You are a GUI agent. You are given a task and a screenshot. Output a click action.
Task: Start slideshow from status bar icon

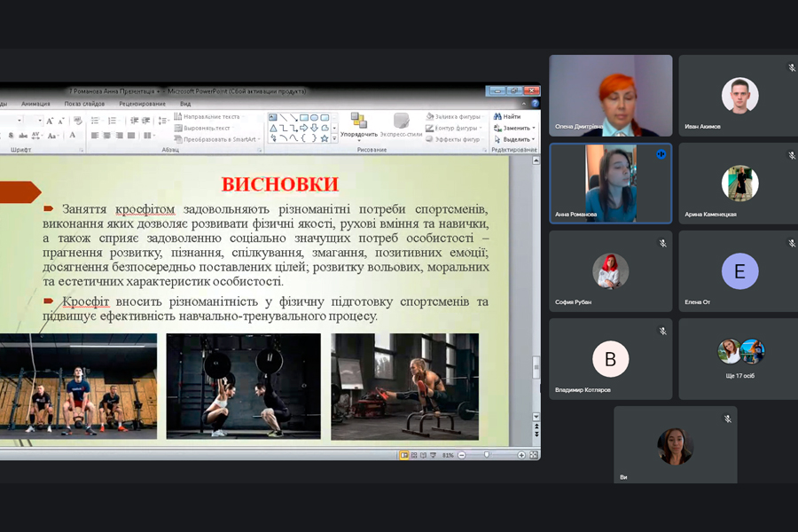pos(434,455)
